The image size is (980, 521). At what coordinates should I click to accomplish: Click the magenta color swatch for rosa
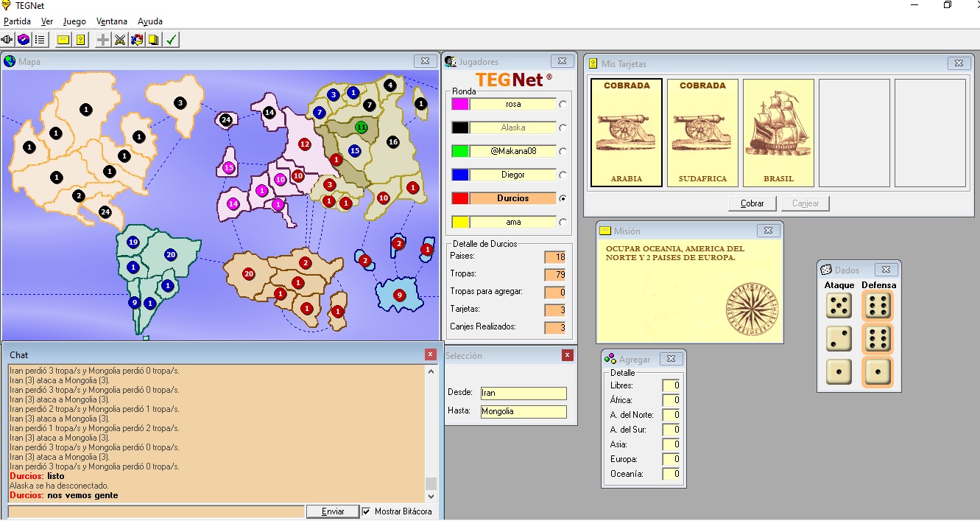click(x=459, y=105)
